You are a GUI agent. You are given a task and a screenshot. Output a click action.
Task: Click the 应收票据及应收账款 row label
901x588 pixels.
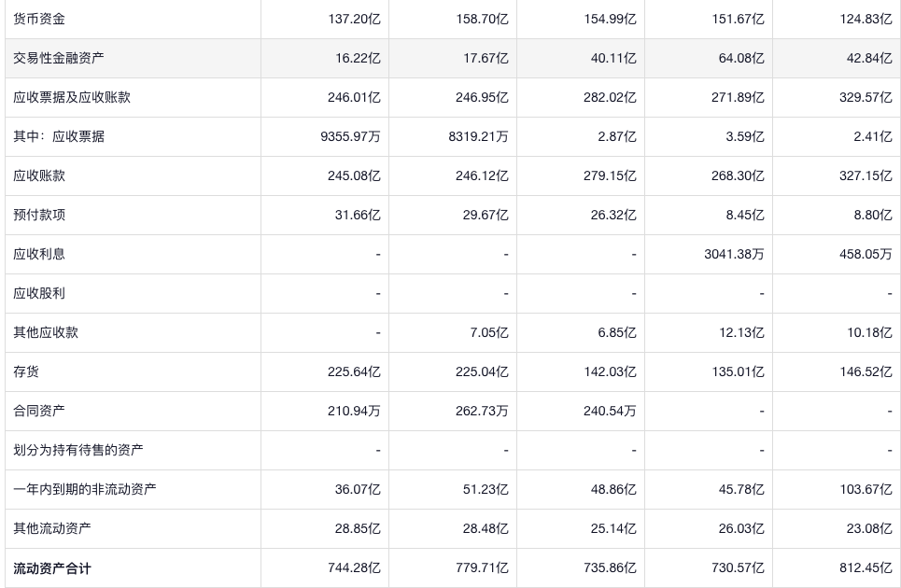[72, 97]
